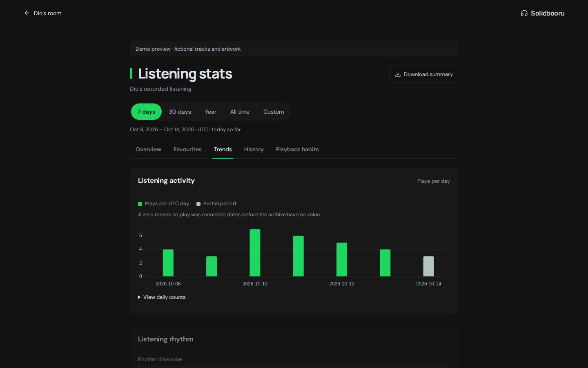The image size is (588, 368).
Task: Click the Download summary button
Action: point(423,74)
